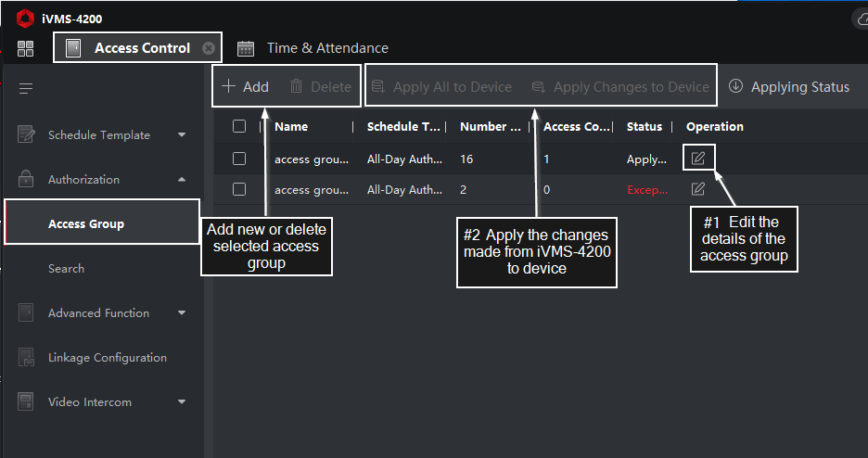Open the control panel grid icon

25,49
